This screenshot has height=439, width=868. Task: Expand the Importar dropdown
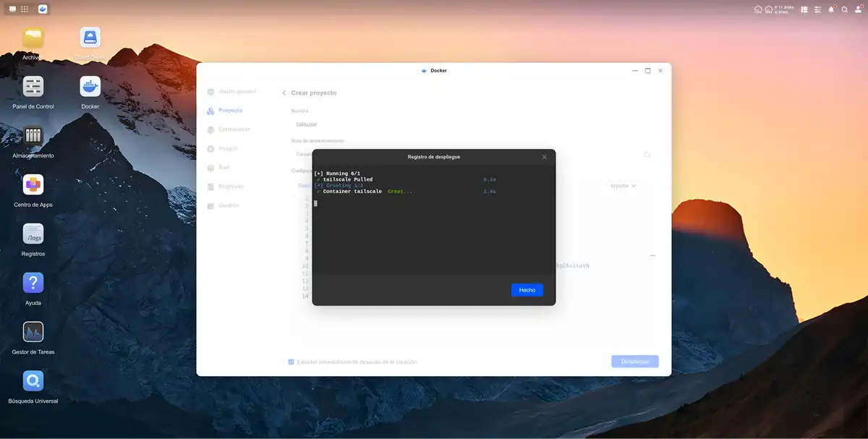pyautogui.click(x=623, y=186)
